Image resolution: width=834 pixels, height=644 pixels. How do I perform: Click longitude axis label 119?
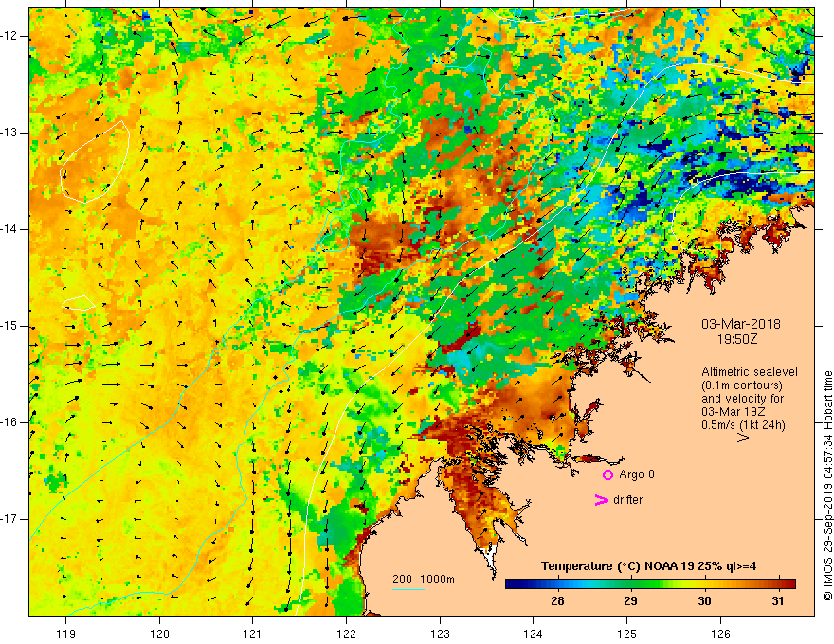click(66, 634)
